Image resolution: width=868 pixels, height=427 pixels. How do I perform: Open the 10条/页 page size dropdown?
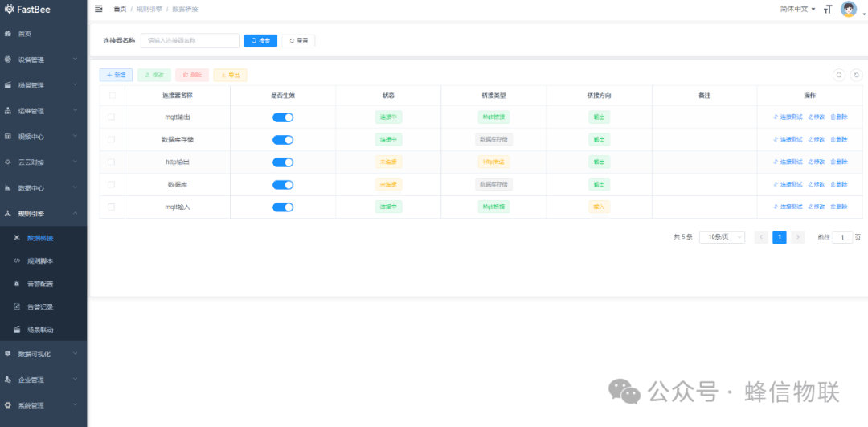point(722,237)
